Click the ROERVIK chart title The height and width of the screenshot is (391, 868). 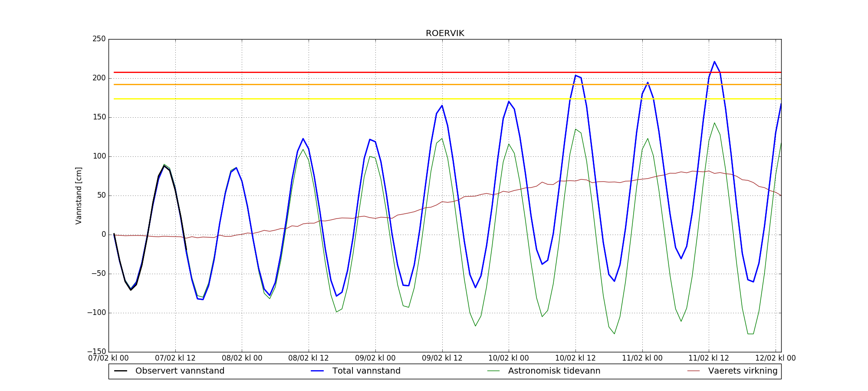(x=445, y=33)
